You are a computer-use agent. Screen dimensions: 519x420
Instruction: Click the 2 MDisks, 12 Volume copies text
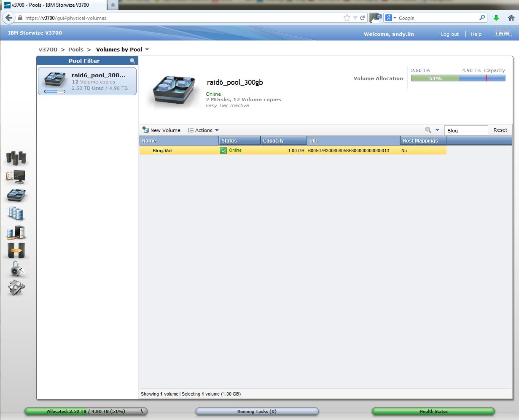coord(243,100)
